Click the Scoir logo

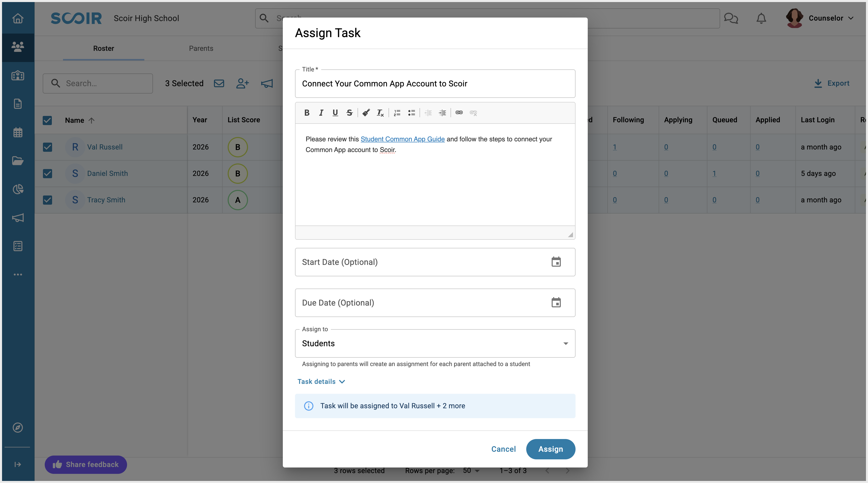(x=76, y=18)
